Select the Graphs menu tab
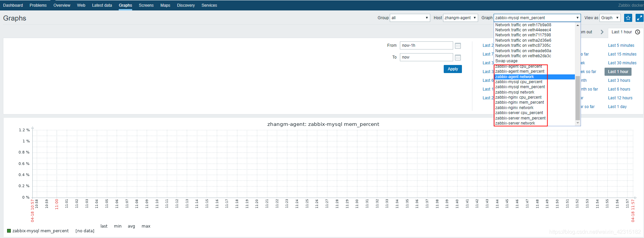 click(125, 5)
